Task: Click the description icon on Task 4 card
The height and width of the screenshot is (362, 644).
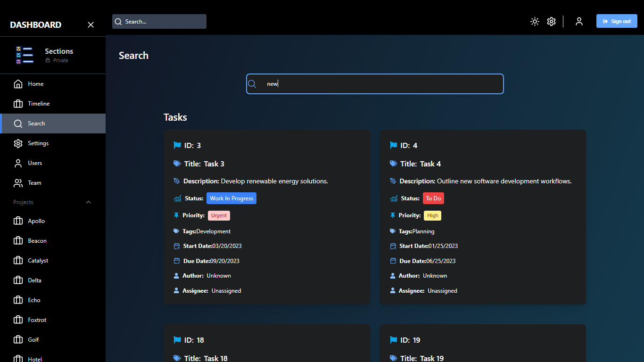Action: (393, 181)
